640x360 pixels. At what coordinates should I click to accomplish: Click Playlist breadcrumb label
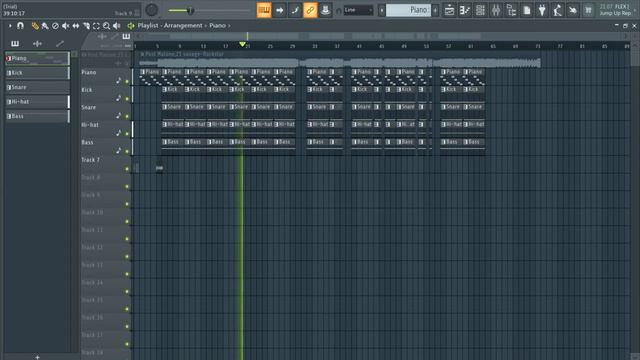tap(148, 26)
